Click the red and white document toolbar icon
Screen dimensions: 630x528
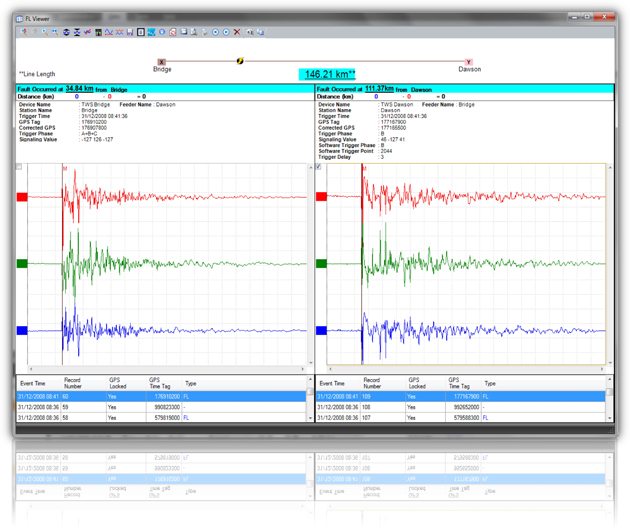pyautogui.click(x=173, y=32)
